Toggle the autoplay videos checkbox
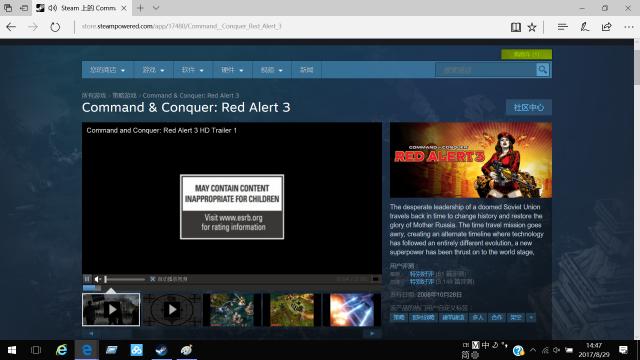 pyautogui.click(x=152, y=279)
